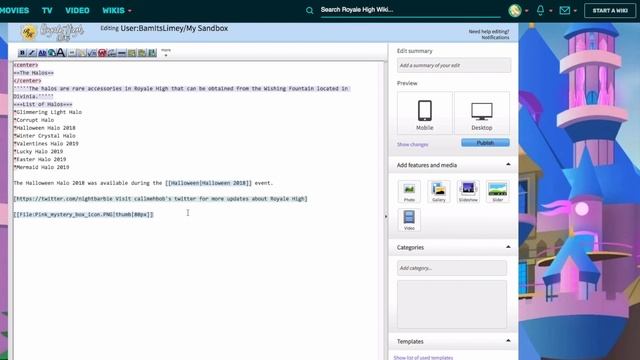Click the "Mermaid Halo 2019" list line
The height and width of the screenshot is (360, 640).
pyautogui.click(x=41, y=167)
